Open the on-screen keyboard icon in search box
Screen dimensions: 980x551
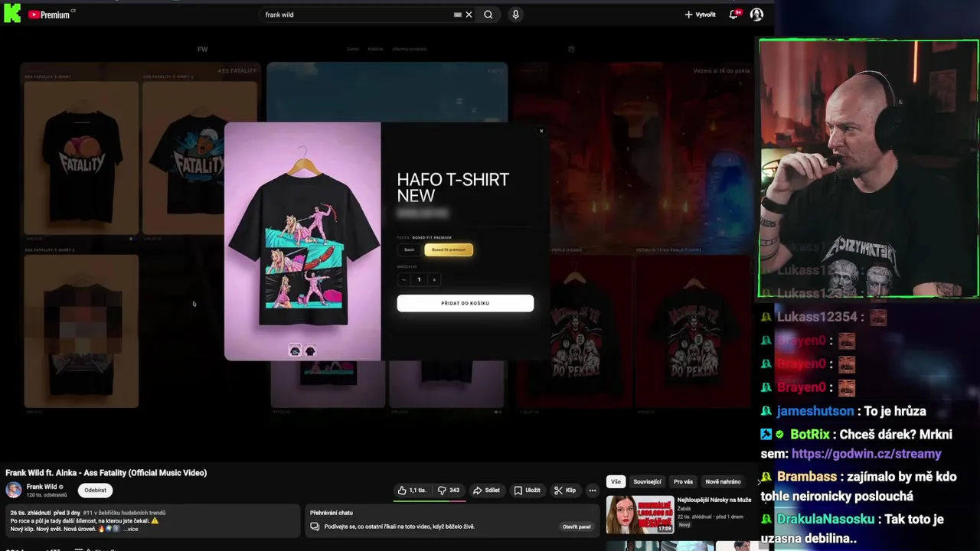pyautogui.click(x=458, y=15)
